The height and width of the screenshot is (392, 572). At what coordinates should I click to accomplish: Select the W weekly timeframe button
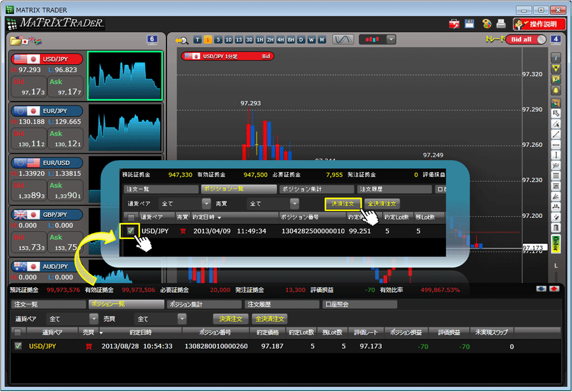(x=311, y=40)
